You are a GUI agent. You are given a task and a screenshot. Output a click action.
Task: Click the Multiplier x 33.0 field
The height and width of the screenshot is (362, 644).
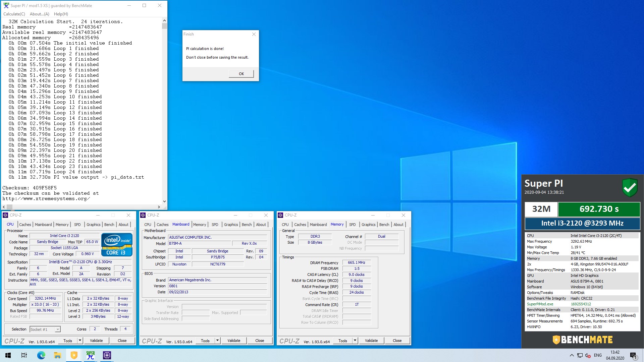(46, 304)
